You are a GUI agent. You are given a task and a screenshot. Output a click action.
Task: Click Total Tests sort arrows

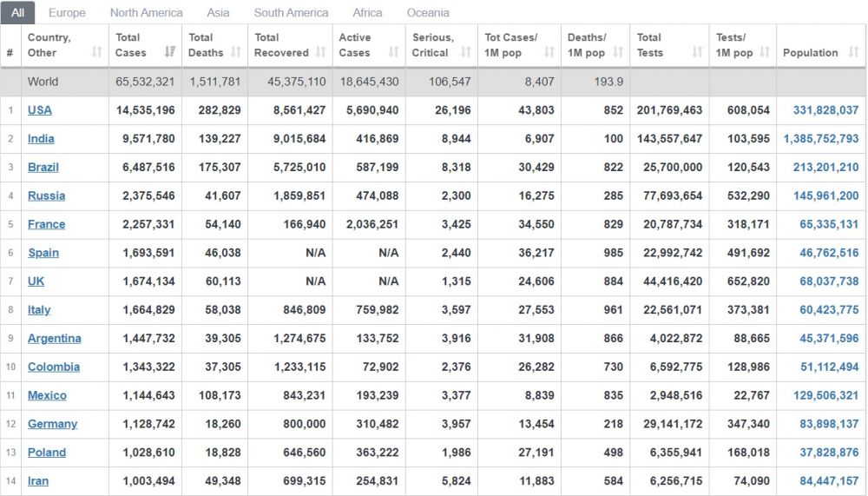697,52
